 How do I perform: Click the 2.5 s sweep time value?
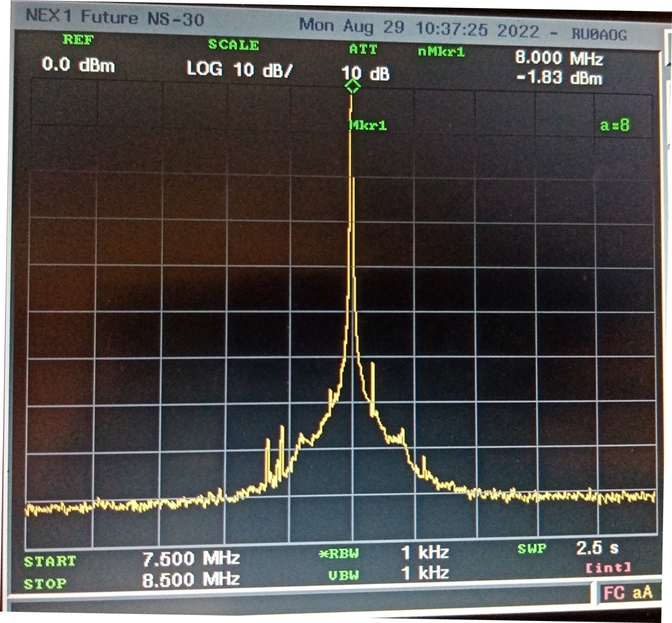coord(597,548)
